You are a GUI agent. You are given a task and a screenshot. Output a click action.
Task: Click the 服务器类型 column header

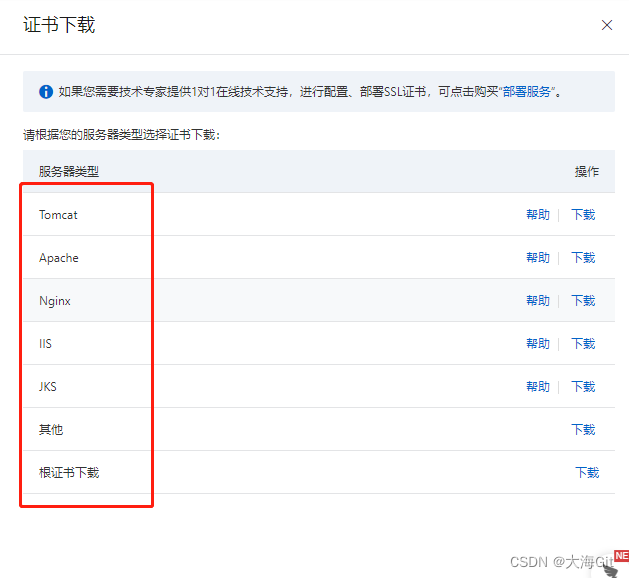click(x=69, y=172)
